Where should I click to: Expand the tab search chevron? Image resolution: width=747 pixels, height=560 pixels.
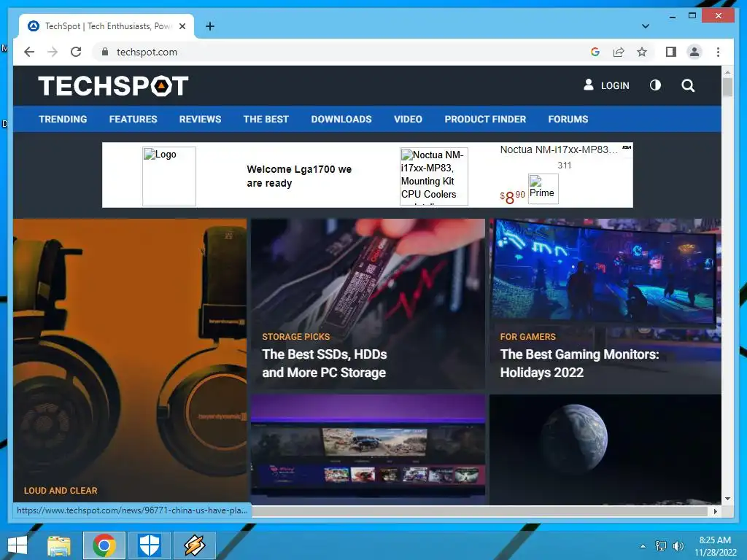point(645,26)
